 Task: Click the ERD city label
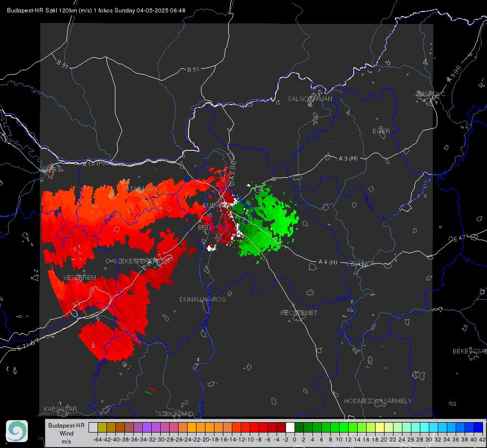tap(204, 227)
